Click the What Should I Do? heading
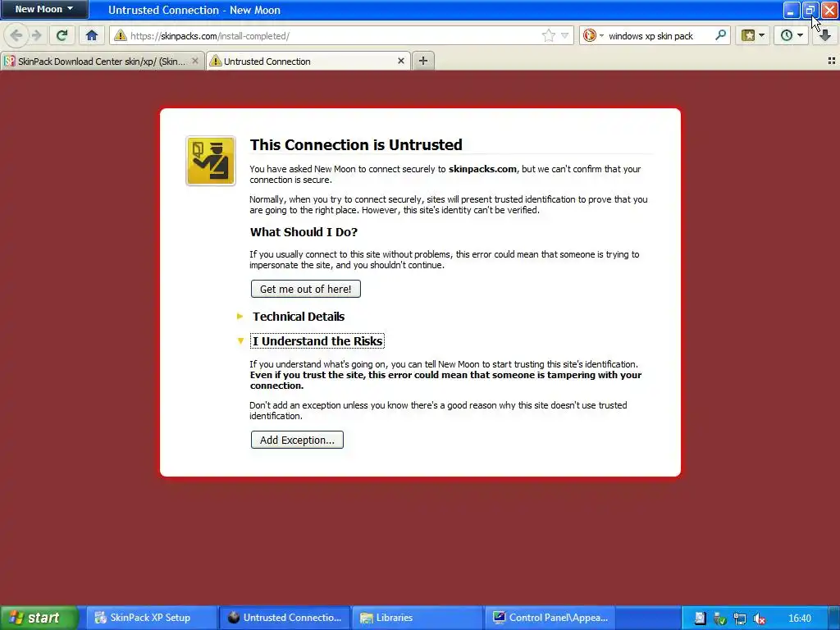 click(304, 232)
